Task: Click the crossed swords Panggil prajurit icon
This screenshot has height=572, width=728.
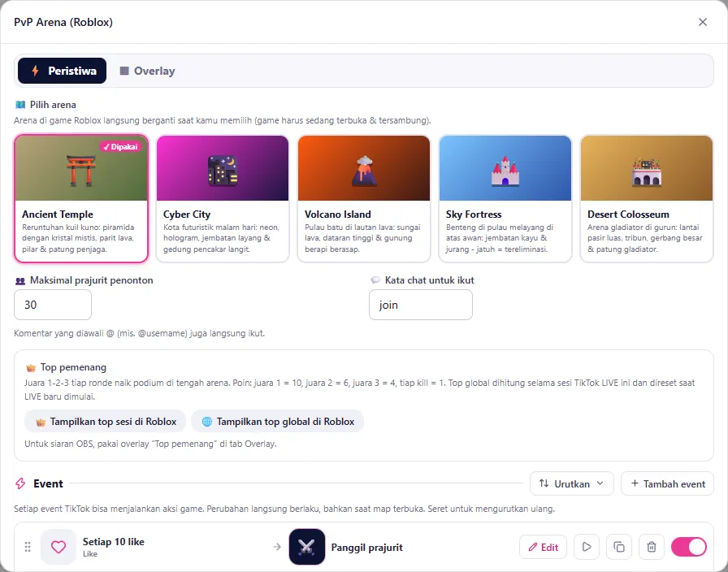Action: pyautogui.click(x=307, y=547)
